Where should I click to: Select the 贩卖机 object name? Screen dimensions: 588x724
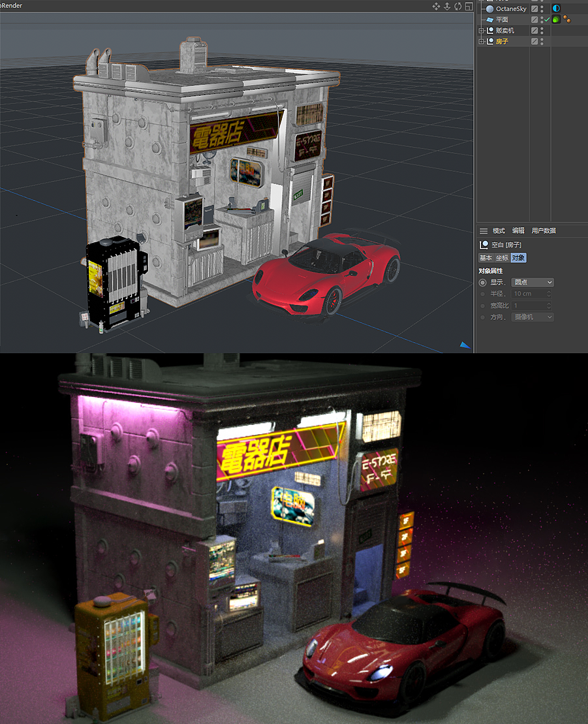505,31
